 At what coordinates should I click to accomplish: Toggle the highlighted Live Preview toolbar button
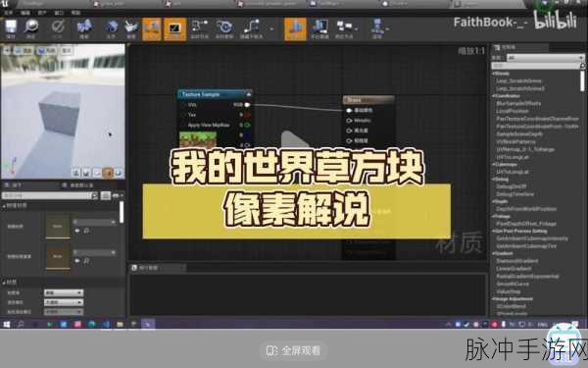(174, 28)
